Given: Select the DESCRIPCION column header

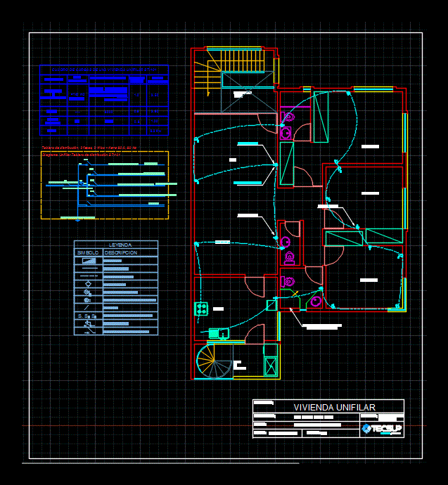Looking at the screenshot, I should [x=121, y=253].
